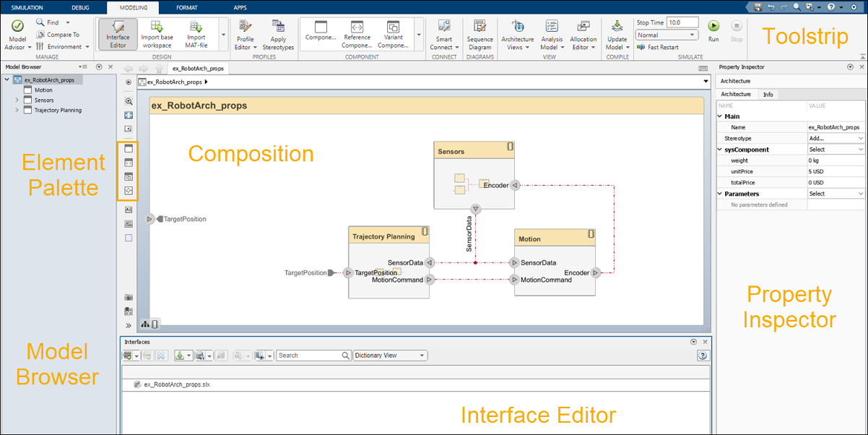The height and width of the screenshot is (435, 868).
Task: Open the Dictionary View dropdown
Action: pos(391,356)
